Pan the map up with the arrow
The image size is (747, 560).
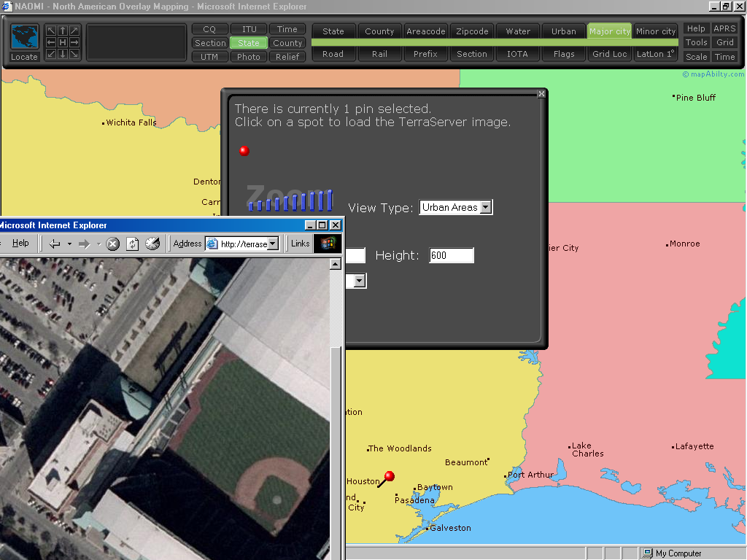coord(63,31)
